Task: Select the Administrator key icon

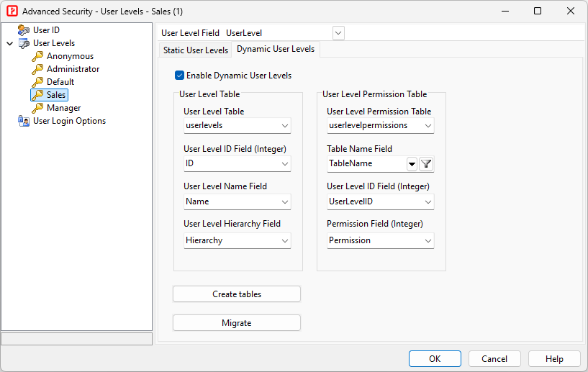Action: (x=37, y=69)
